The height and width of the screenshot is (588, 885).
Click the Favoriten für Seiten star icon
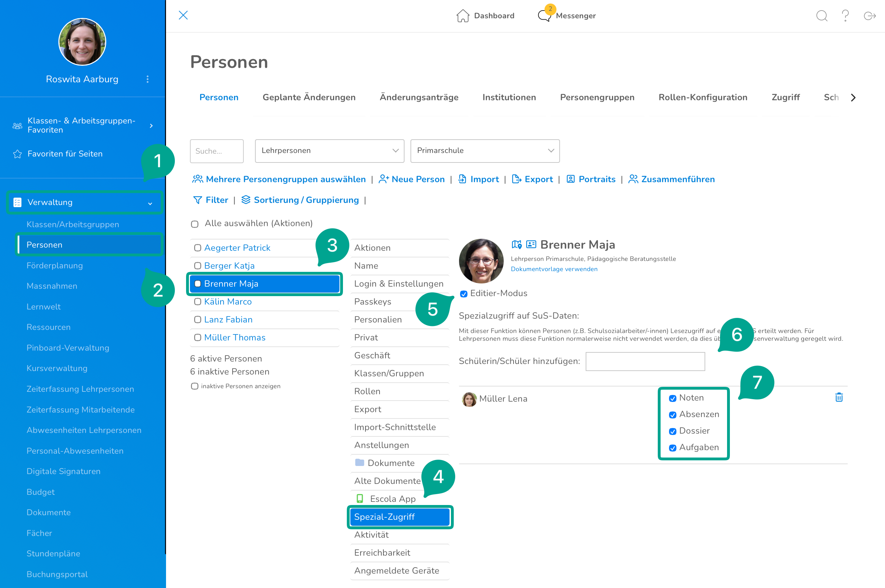point(17,154)
